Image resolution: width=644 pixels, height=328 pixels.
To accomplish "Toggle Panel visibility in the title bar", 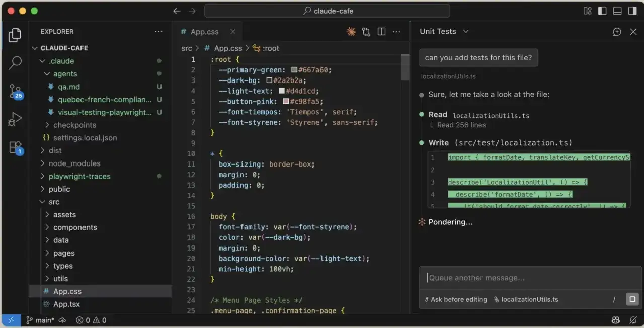I will (617, 11).
